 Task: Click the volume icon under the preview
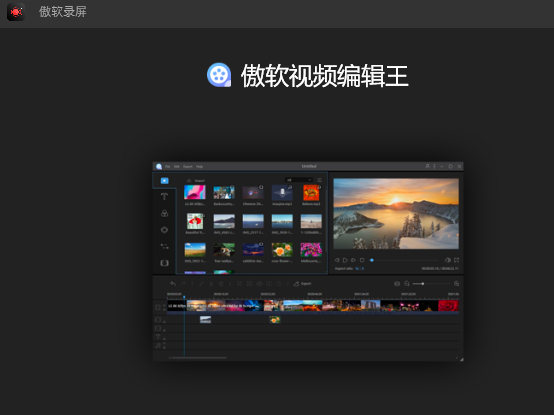pos(448,260)
